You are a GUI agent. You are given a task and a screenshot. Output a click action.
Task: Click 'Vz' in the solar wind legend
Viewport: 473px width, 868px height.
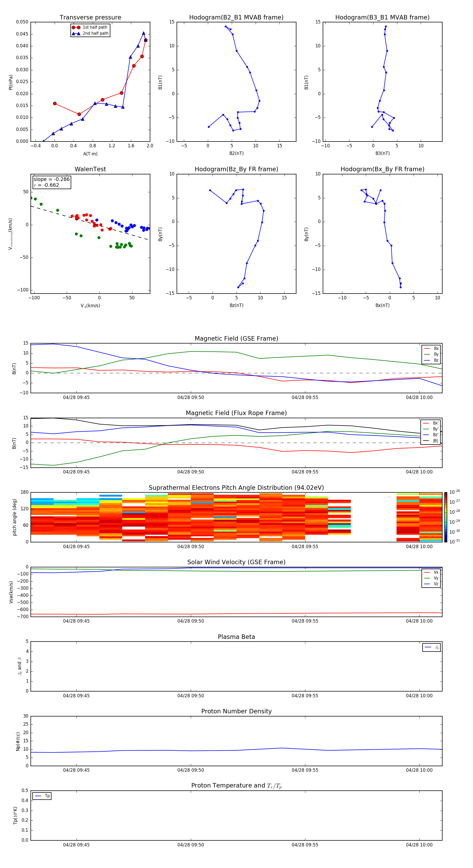[x=436, y=584]
